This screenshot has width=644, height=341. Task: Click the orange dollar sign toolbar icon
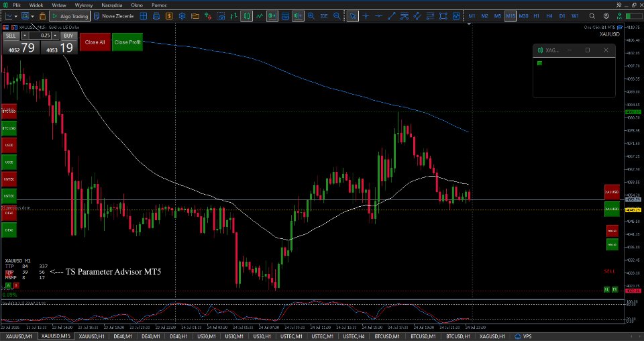tap(169, 16)
